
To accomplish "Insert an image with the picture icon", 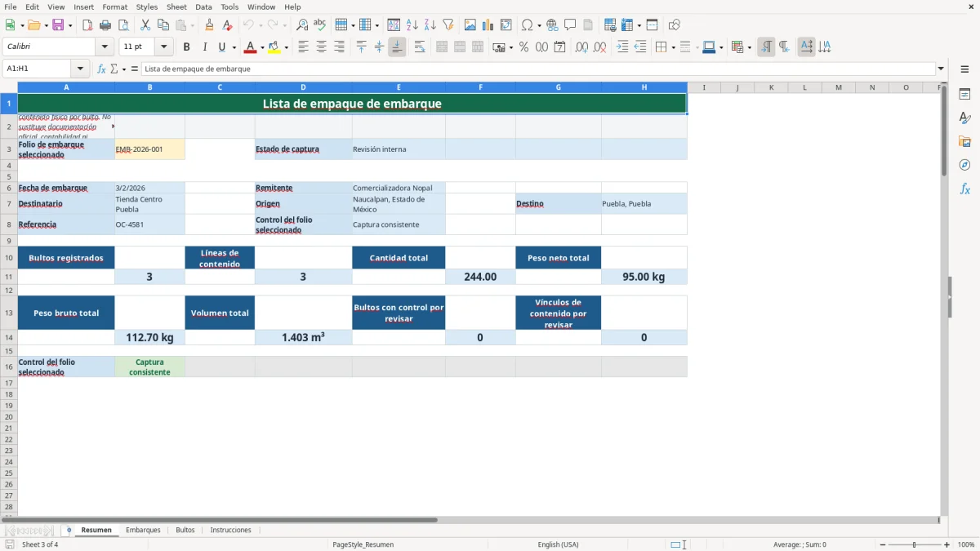I will [x=470, y=25].
